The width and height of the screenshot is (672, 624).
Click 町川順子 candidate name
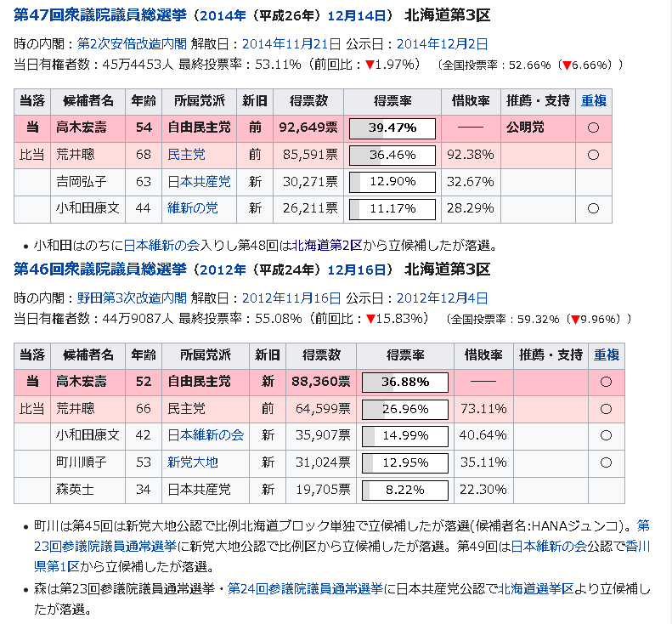pos(82,462)
